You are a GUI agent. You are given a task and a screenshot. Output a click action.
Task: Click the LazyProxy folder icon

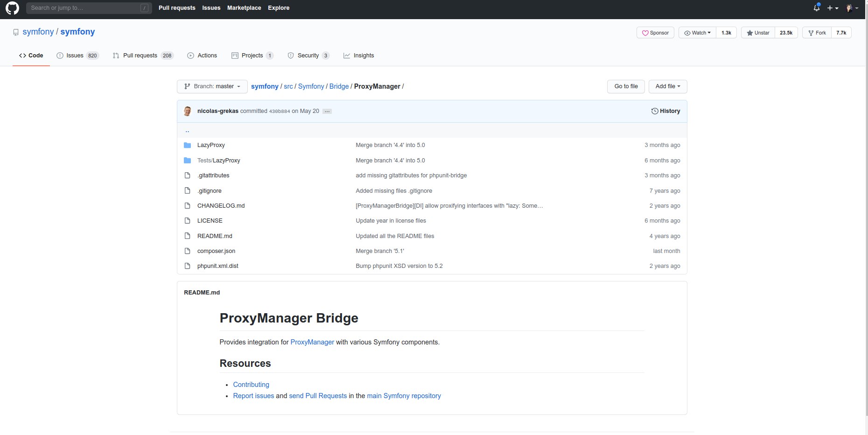[x=188, y=145]
